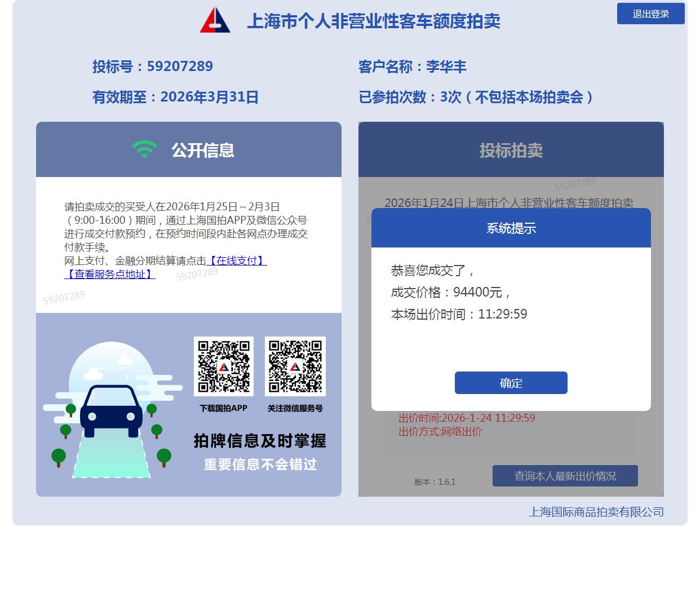This screenshot has height=597, width=700.
Task: Confirm the dialog with 确定
Action: (x=511, y=383)
